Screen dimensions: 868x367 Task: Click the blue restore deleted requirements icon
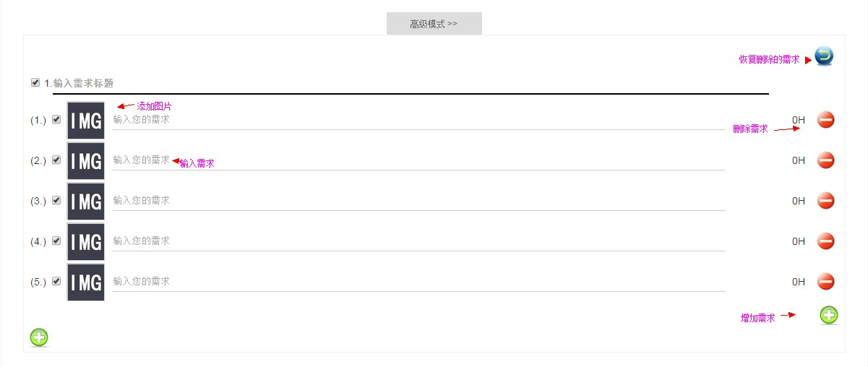tap(824, 56)
